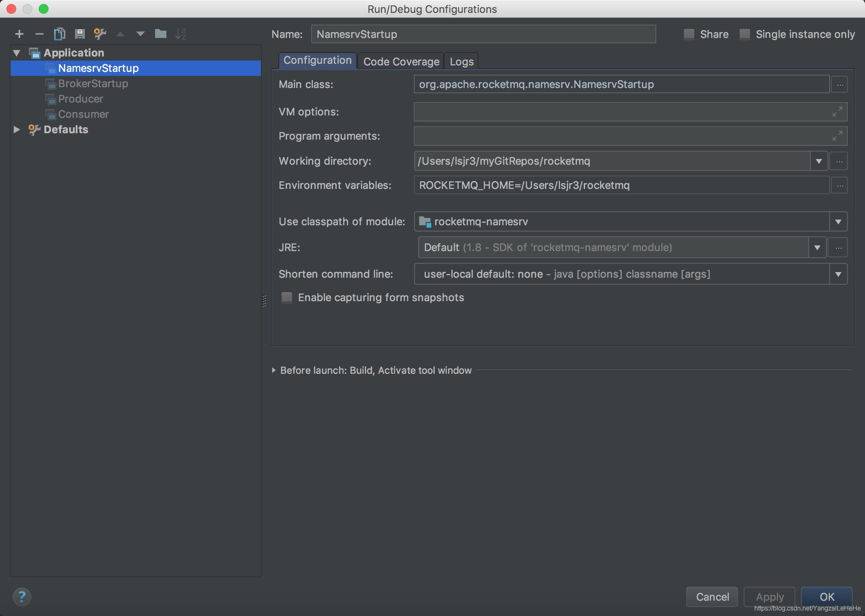Open help with the question mark icon
This screenshot has width=865, height=616.
pyautogui.click(x=22, y=597)
